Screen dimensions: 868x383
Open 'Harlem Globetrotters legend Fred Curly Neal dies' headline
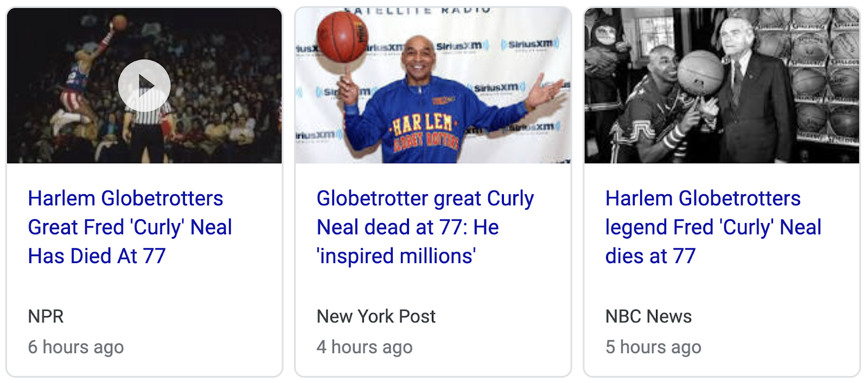[713, 227]
